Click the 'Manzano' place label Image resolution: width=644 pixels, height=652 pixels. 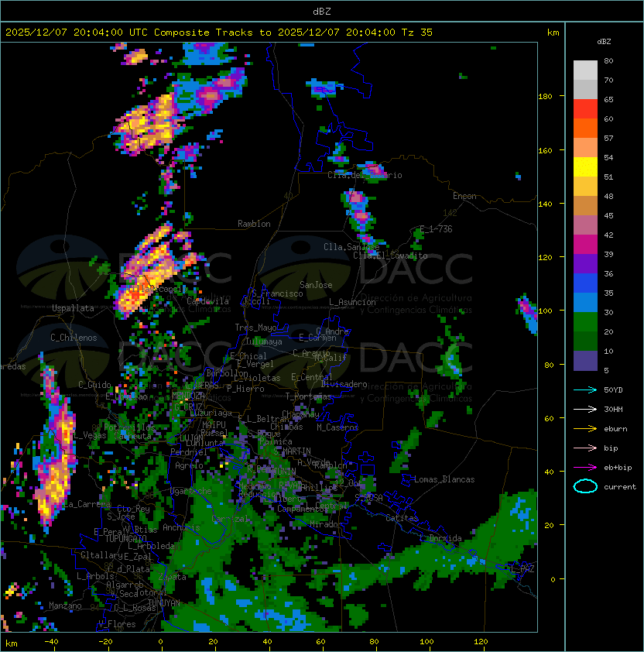click(65, 606)
